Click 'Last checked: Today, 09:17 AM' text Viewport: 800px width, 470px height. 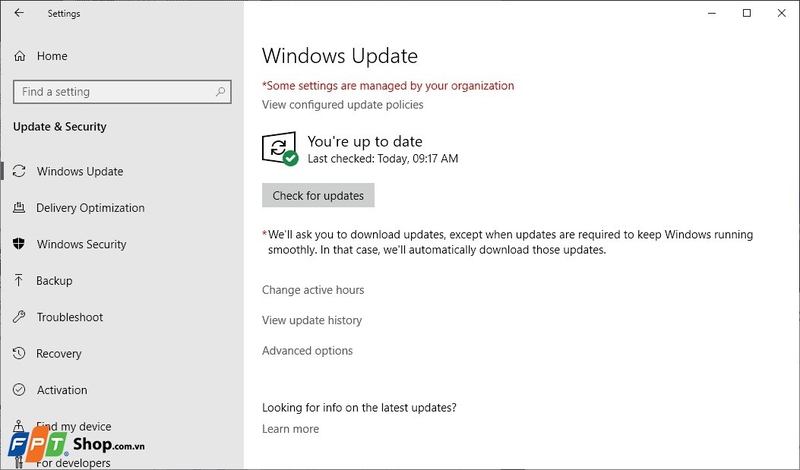click(x=383, y=159)
